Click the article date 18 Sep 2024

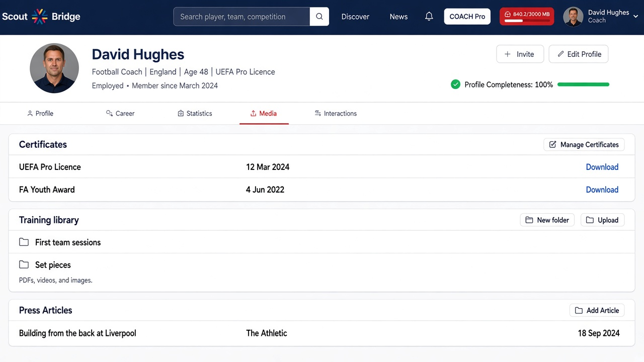(599, 333)
